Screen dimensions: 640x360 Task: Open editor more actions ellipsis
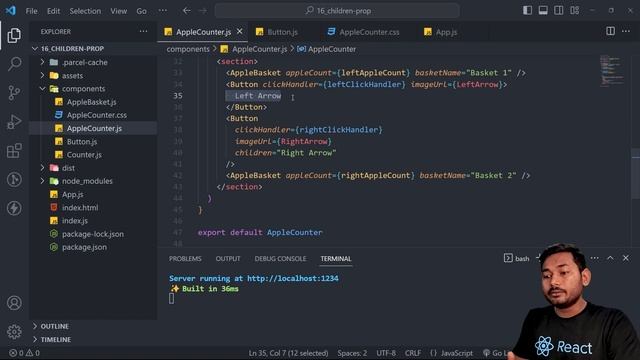point(626,31)
